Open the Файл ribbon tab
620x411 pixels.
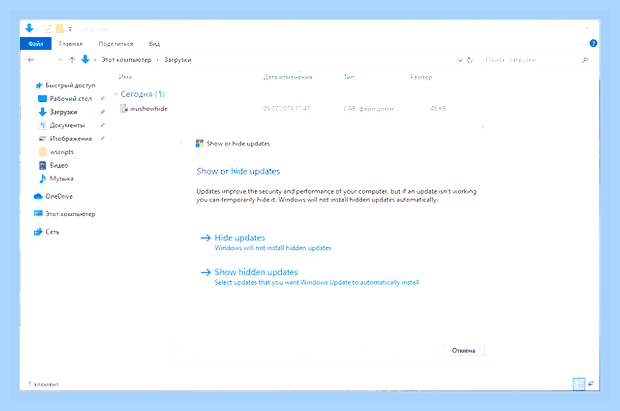point(36,44)
